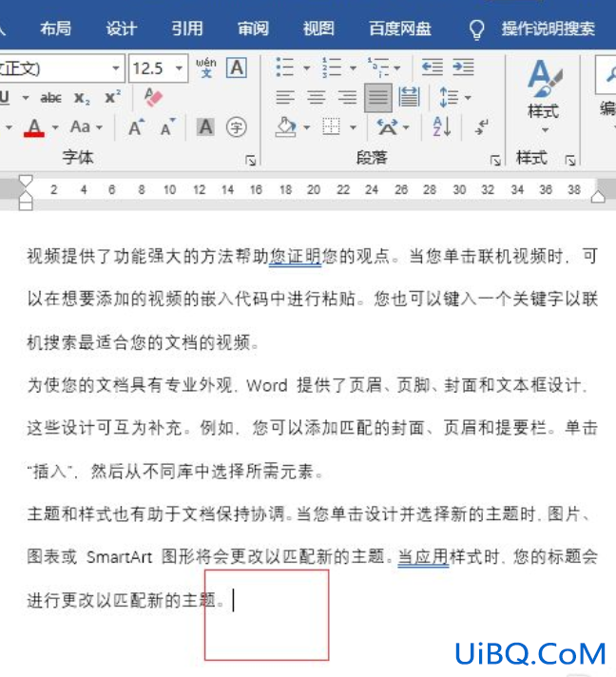
Task: Open the shading color dropdown arrow
Action: click(306, 127)
